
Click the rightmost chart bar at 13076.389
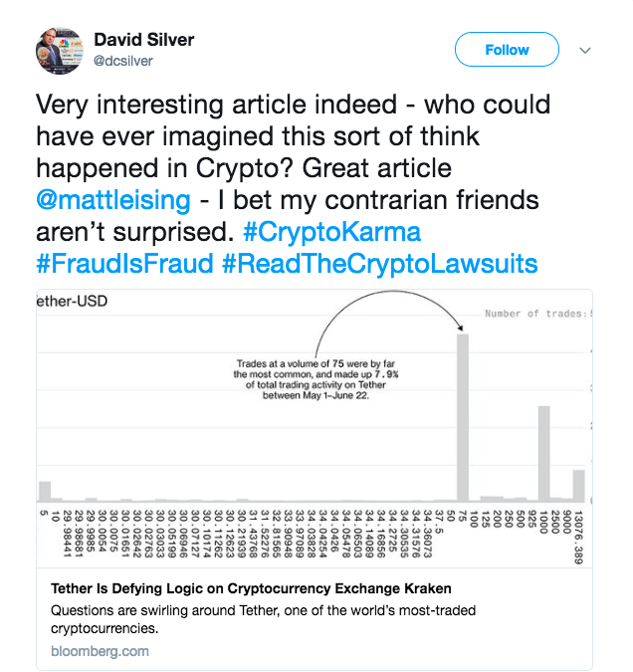[x=579, y=485]
